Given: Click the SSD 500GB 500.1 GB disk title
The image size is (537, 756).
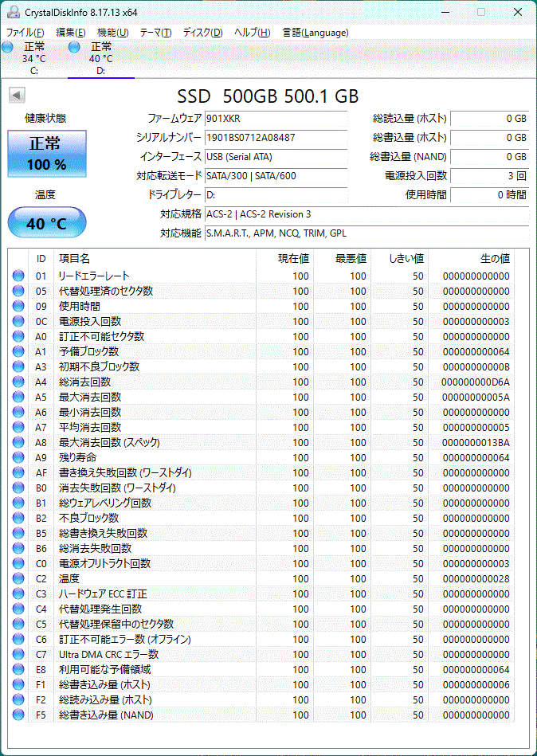Looking at the screenshot, I should coord(268,96).
